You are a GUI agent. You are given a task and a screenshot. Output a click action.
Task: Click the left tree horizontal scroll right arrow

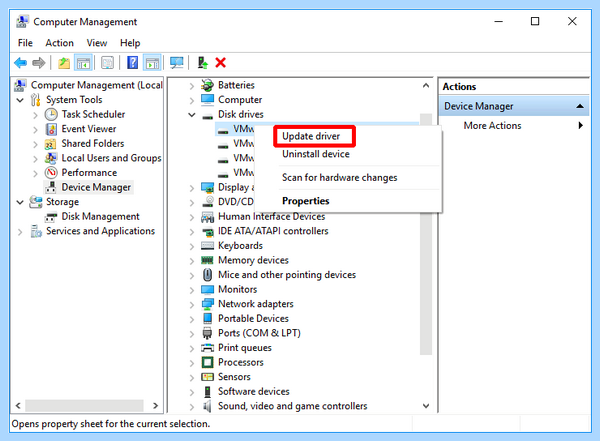(x=155, y=406)
